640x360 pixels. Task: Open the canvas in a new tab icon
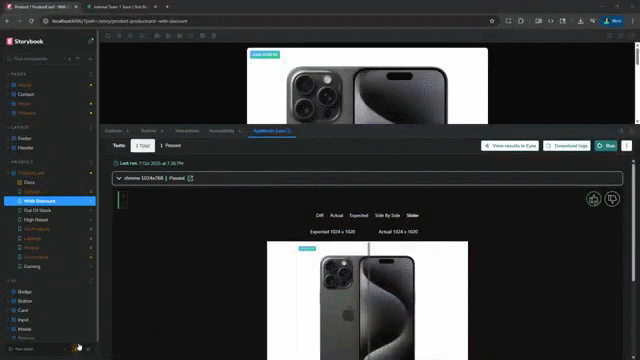tap(620, 36)
